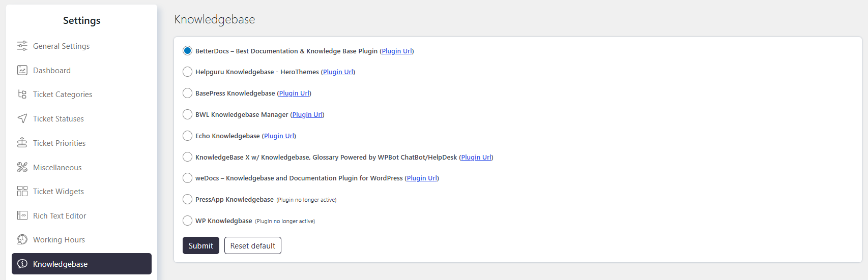Click the Submit button
Viewport: 868px width, 280px height.
(201, 245)
